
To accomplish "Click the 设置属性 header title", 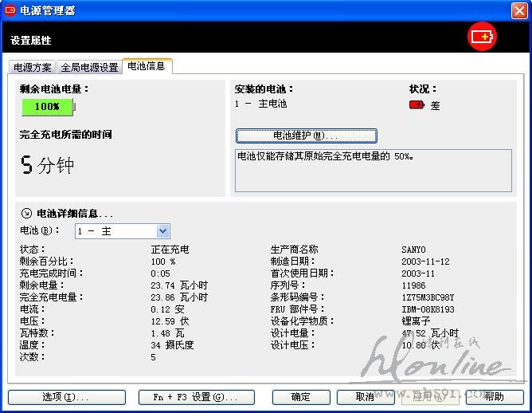I will point(31,40).
